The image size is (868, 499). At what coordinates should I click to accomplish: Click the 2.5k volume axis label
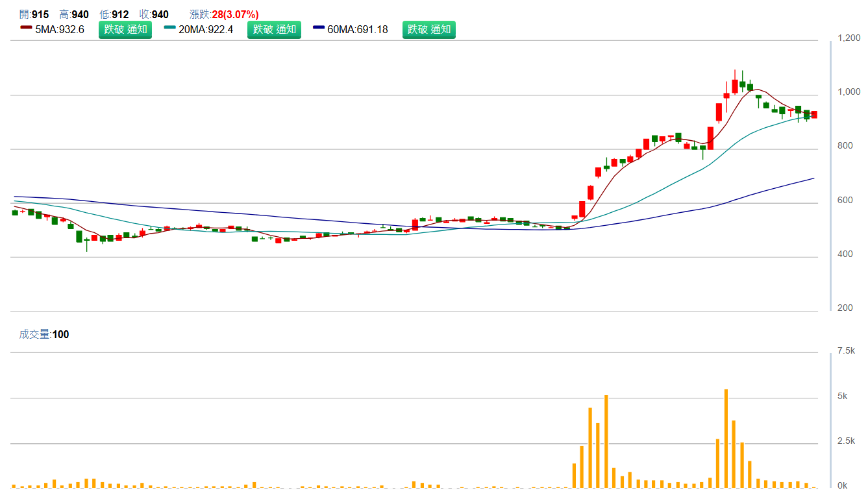click(x=847, y=441)
